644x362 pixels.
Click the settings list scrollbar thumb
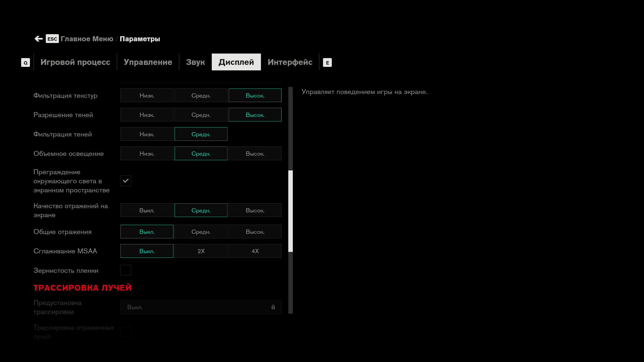[290, 211]
